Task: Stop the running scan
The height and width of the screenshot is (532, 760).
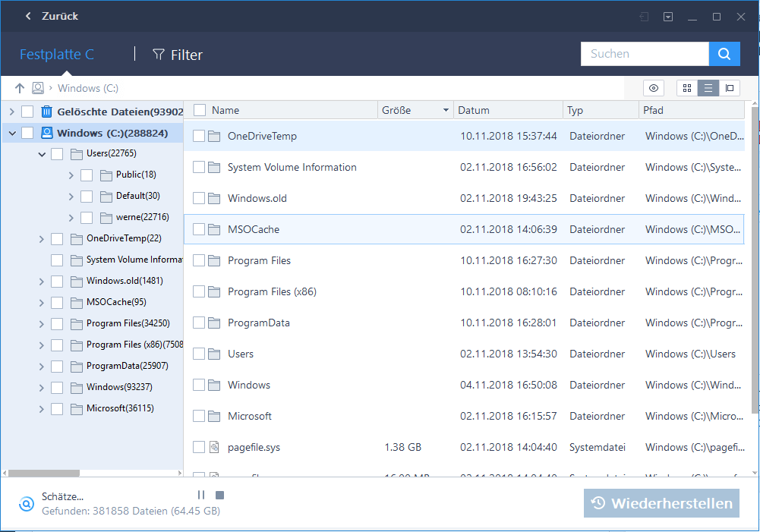Action: point(219,496)
